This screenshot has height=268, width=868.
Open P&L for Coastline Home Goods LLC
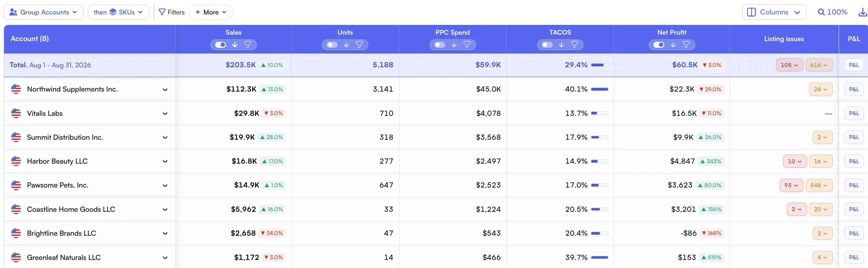click(x=854, y=209)
